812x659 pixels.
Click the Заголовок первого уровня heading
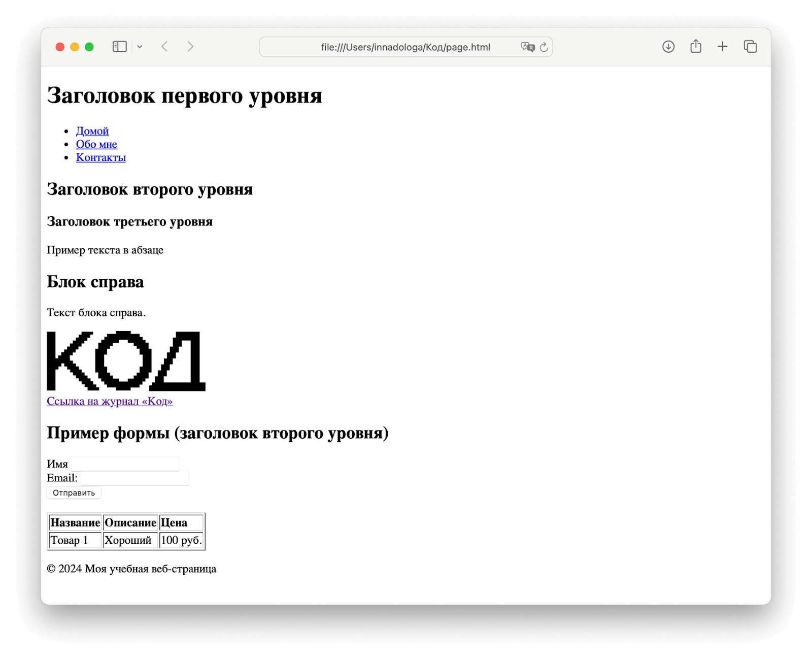(x=184, y=96)
